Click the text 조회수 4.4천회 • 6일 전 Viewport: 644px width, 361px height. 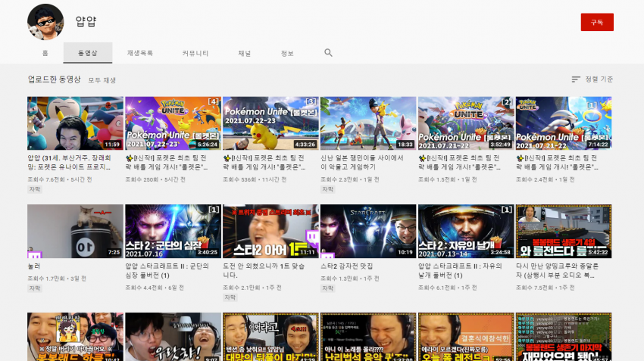[x=155, y=288]
